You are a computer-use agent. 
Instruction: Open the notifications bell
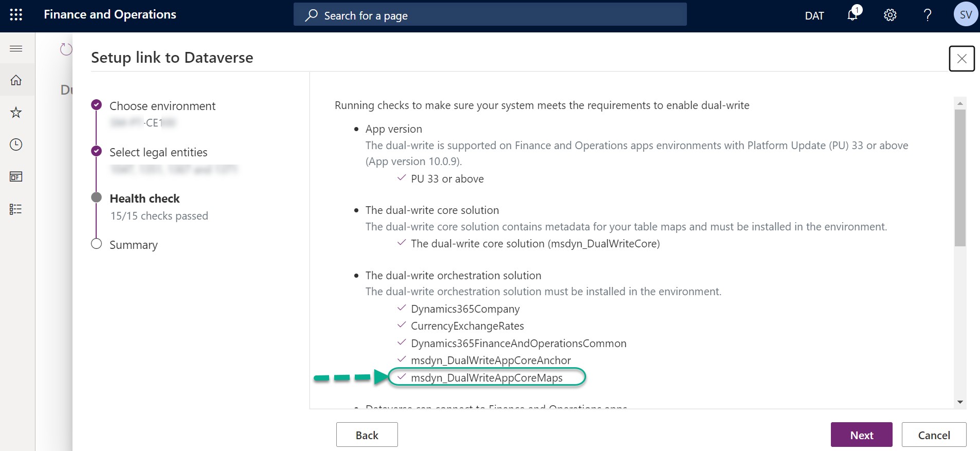tap(852, 15)
